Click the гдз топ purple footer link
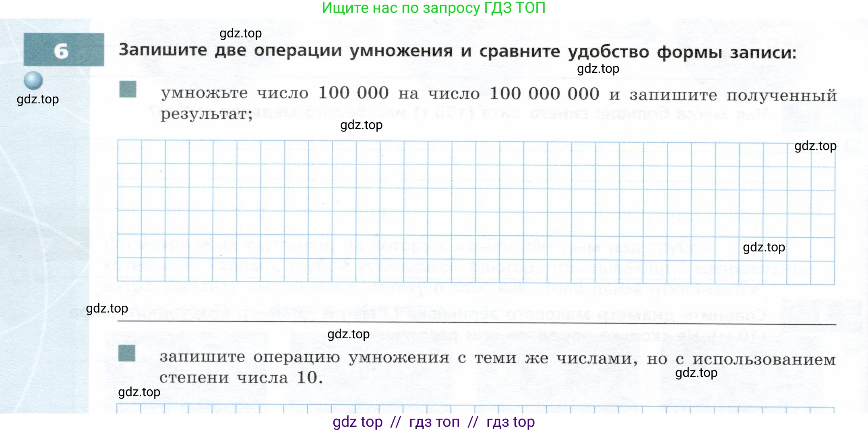Screen dimensions: 868x432 pos(434,422)
